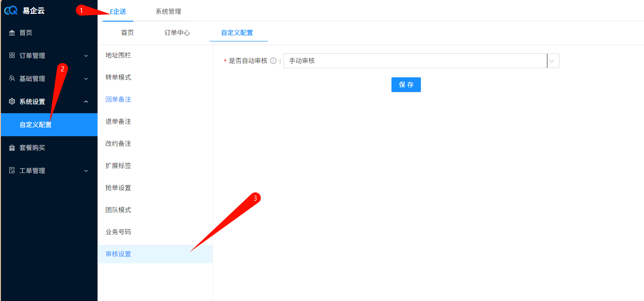Click the 易企云 logo icon
This screenshot has width=644, height=301.
[x=11, y=11]
